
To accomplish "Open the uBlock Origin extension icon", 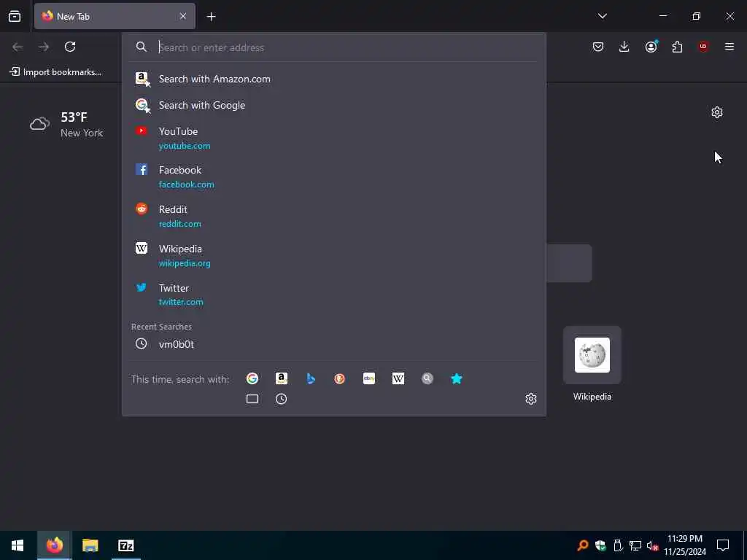I will (703, 47).
